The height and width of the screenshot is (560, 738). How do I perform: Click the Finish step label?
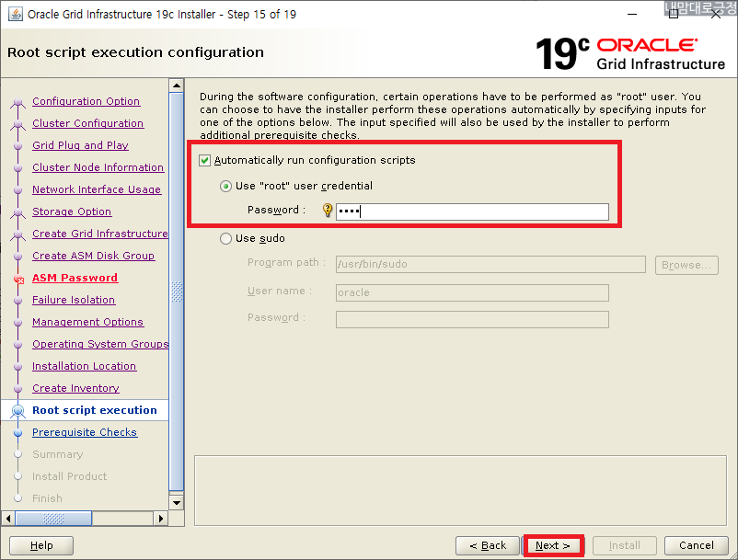pos(47,498)
